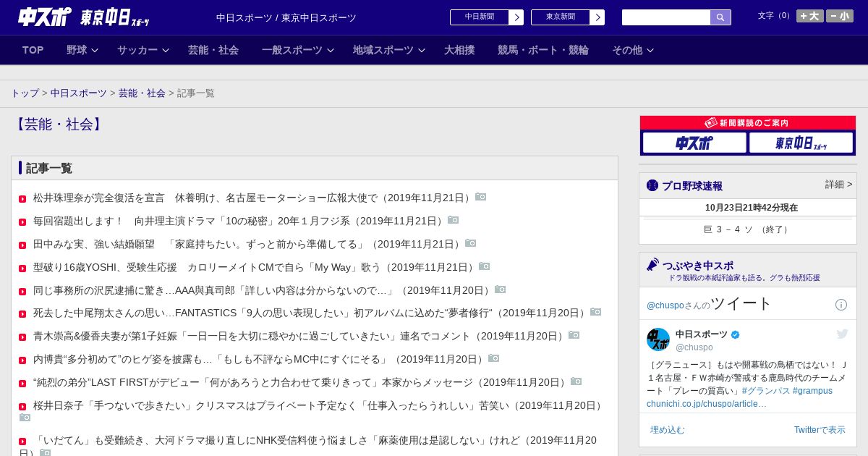The width and height of the screenshot is (868, 456).
Task: Click the Twitter bird icon on tweet
Action: tap(842, 334)
